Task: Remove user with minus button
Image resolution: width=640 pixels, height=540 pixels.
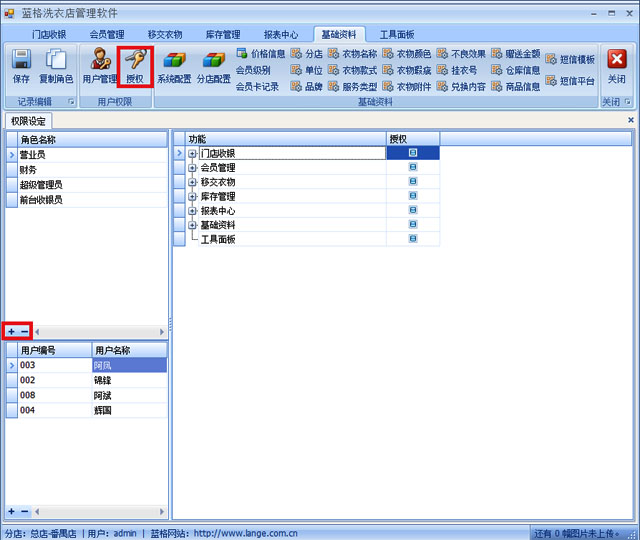Action: [x=24, y=511]
